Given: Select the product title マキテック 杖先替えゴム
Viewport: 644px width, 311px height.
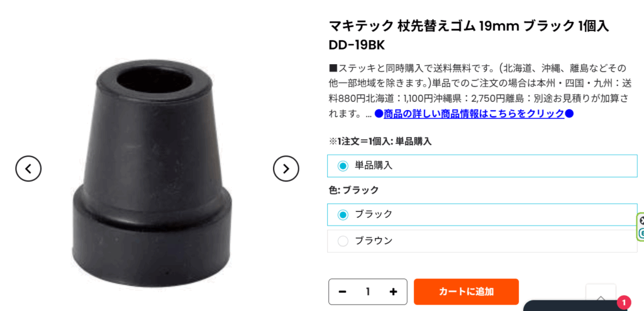Looking at the screenshot, I should pyautogui.click(x=469, y=36).
